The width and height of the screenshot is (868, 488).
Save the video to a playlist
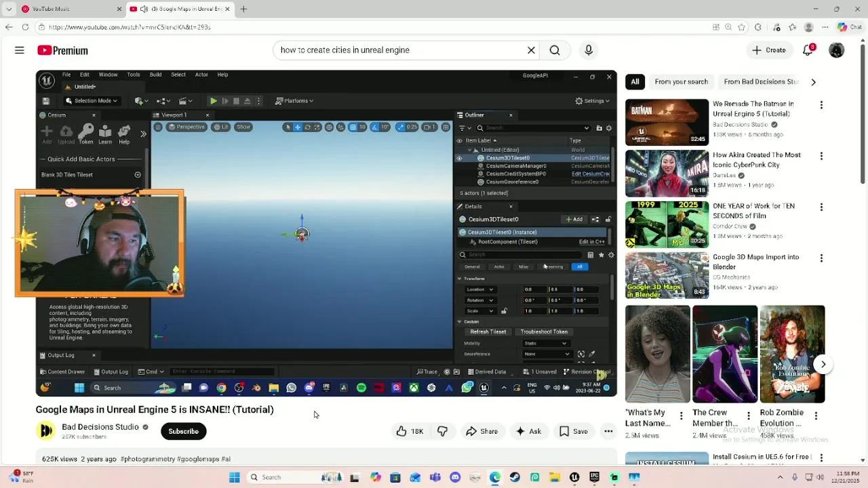click(x=574, y=431)
